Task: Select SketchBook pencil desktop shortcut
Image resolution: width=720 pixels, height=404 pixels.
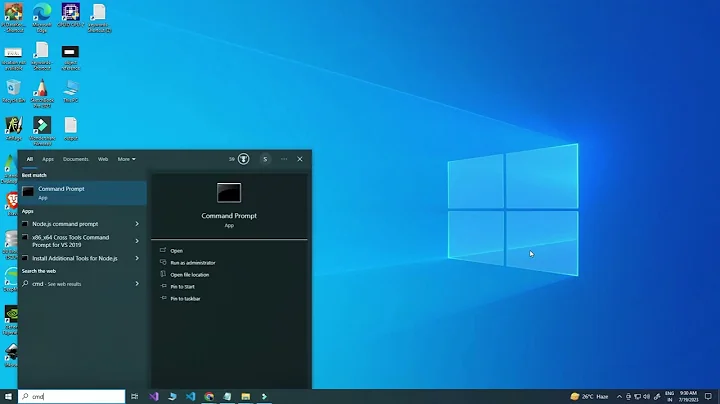Action: coord(42,93)
